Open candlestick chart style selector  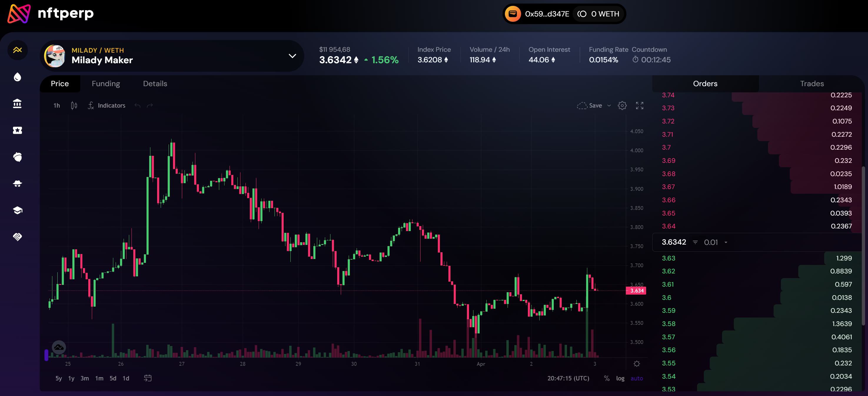point(74,106)
